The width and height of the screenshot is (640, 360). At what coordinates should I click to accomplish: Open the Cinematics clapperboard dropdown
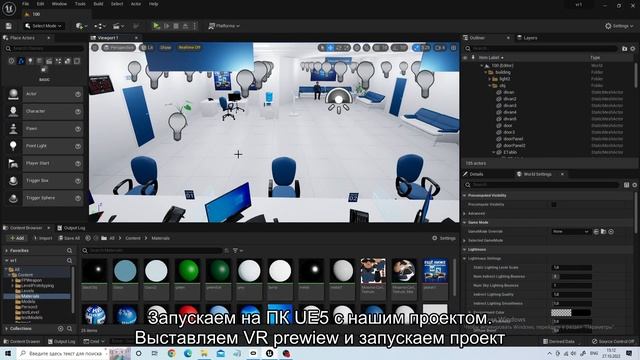coord(118,26)
